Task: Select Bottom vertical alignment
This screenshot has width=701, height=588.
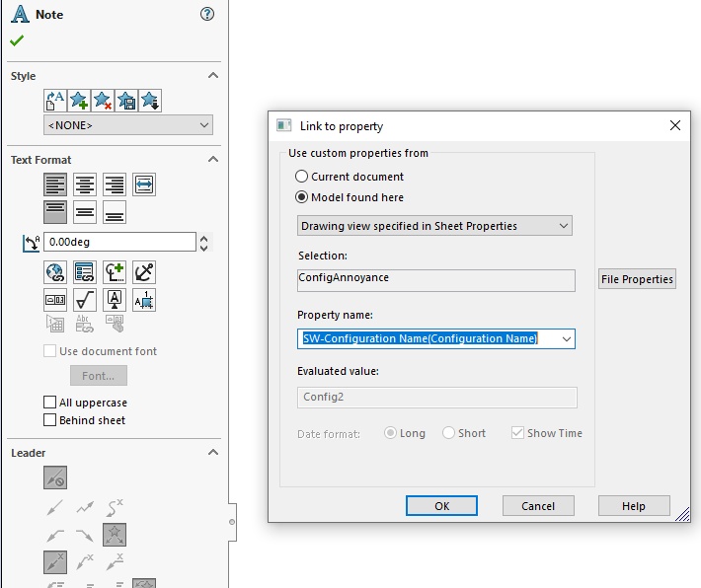Action: coord(115,212)
